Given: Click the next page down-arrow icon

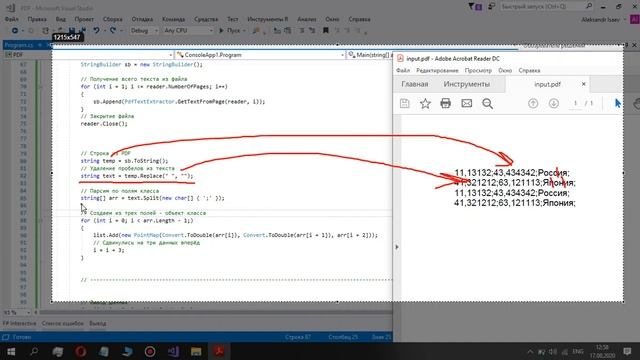Looking at the screenshot, I should (553, 103).
